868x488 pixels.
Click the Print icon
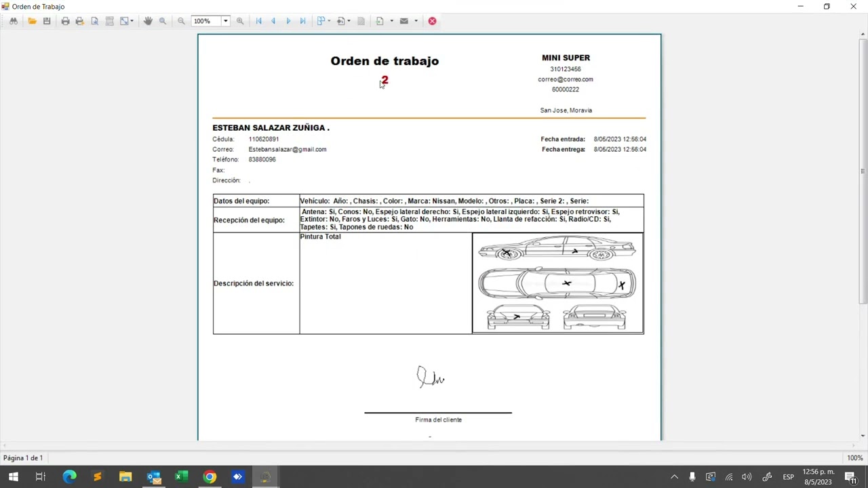[65, 21]
